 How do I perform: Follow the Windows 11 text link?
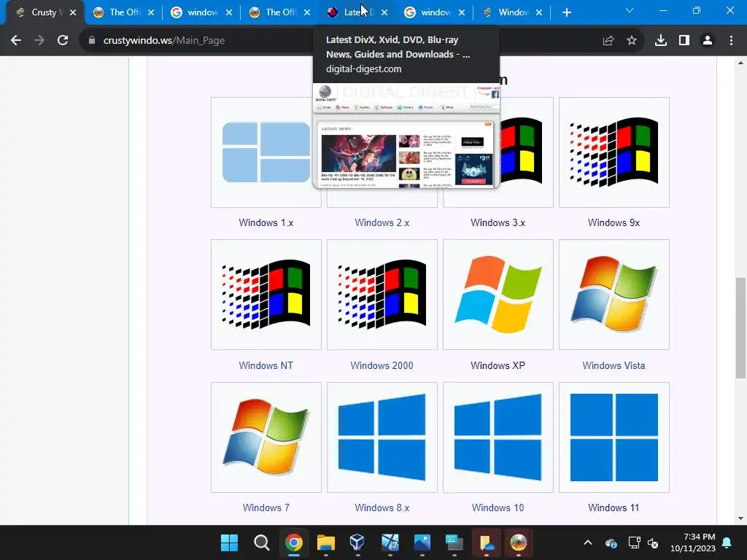tap(614, 508)
